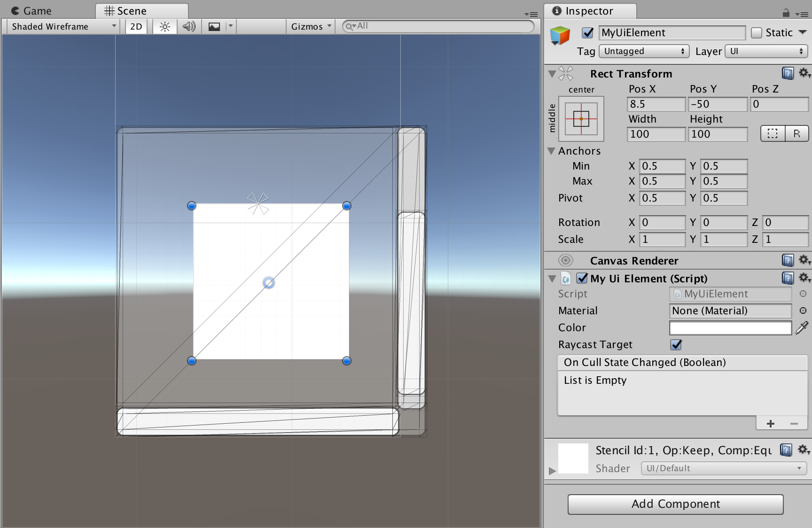Click the Scale X field
812x528 pixels.
(662, 239)
